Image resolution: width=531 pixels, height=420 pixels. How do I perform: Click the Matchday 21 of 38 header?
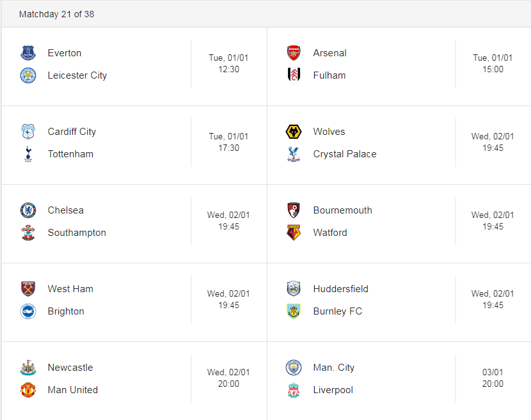(56, 14)
